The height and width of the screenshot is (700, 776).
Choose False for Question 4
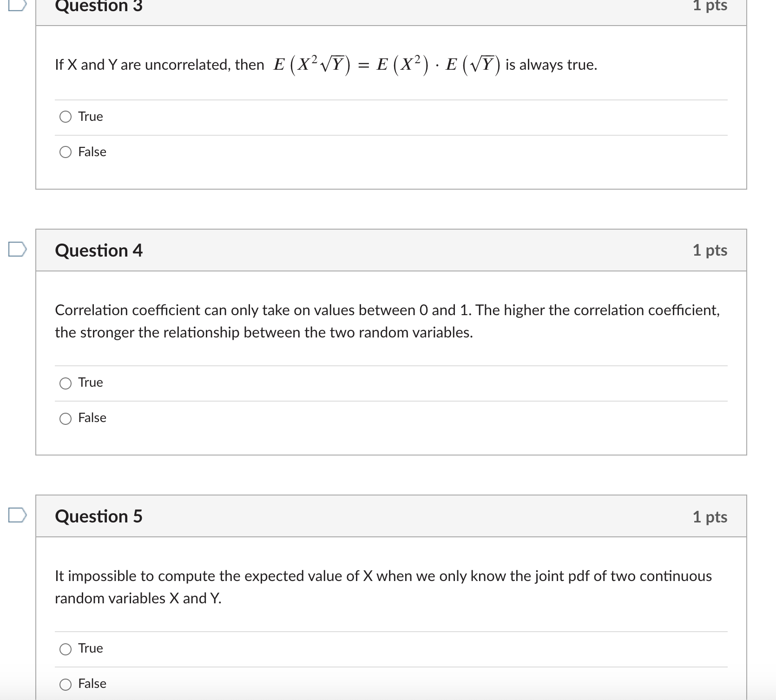tap(65, 418)
